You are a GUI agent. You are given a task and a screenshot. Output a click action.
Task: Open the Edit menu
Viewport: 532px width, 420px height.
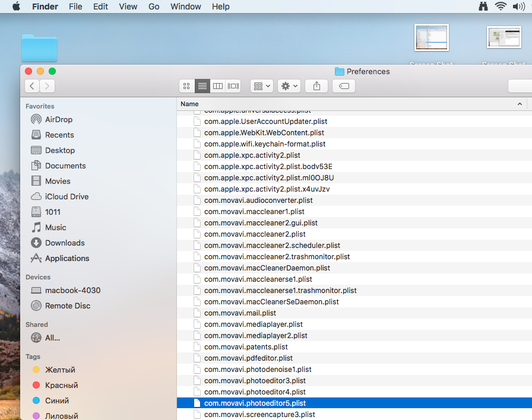pyautogui.click(x=100, y=7)
